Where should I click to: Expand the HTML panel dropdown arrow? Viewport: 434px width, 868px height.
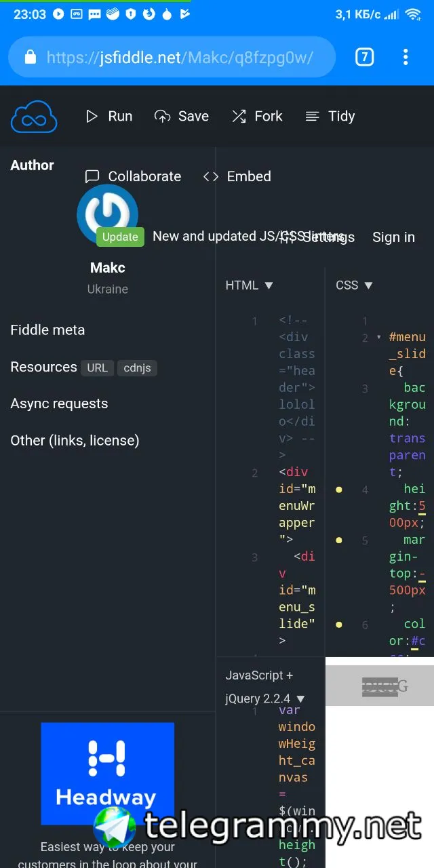click(x=269, y=285)
